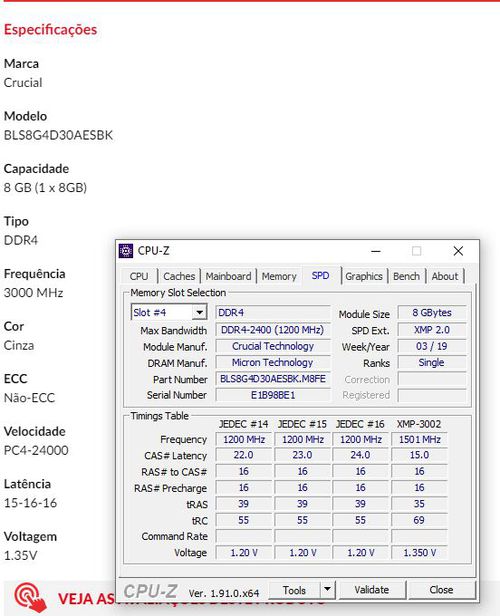500x616 pixels.
Task: Click the Não-ECC value on webpage
Action: 29,398
